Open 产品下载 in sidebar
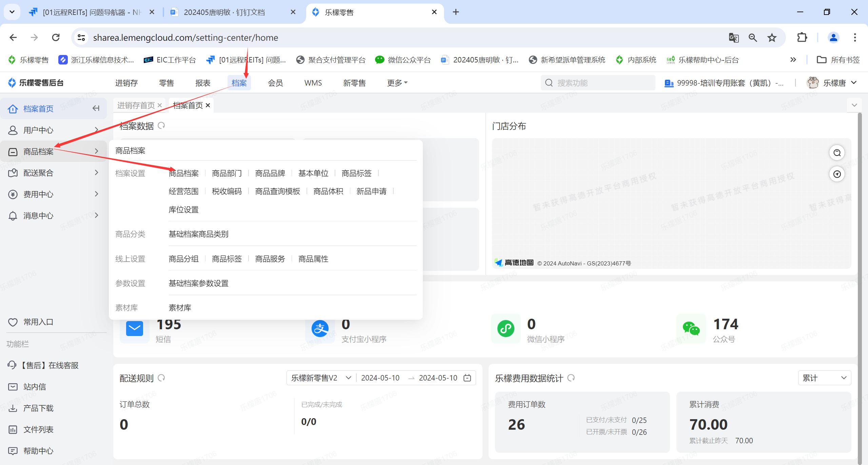The width and height of the screenshot is (868, 465). coord(31,408)
